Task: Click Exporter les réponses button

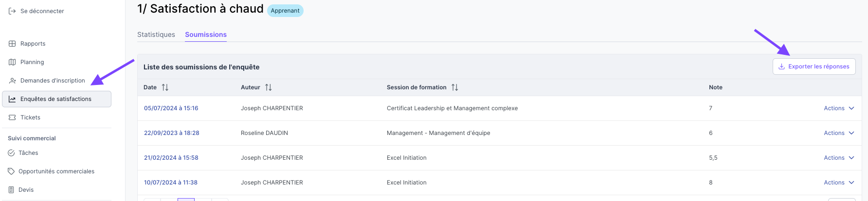Action: pos(814,67)
